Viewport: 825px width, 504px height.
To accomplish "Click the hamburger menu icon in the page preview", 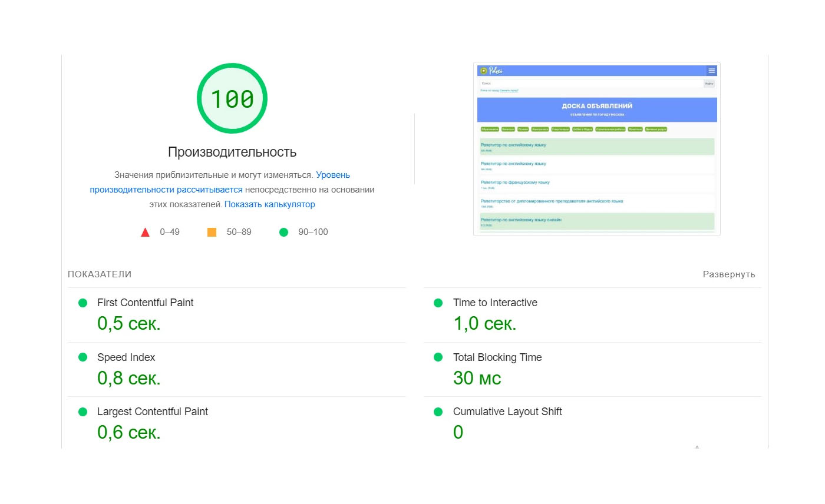I will (712, 71).
